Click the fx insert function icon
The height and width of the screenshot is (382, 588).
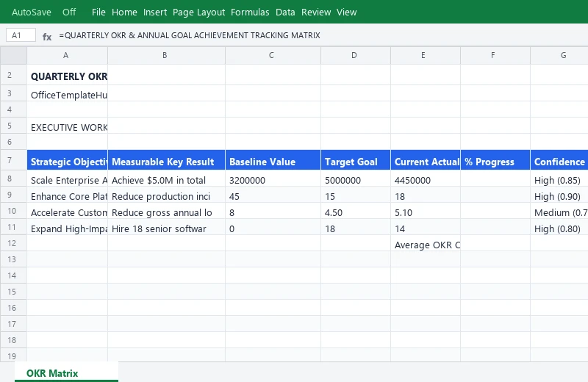tap(47, 36)
